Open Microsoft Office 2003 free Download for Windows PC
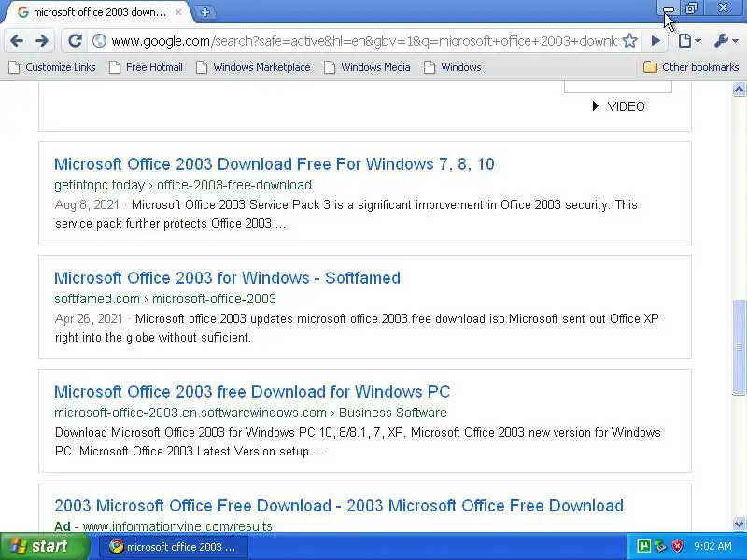Image resolution: width=747 pixels, height=560 pixels. 252,391
